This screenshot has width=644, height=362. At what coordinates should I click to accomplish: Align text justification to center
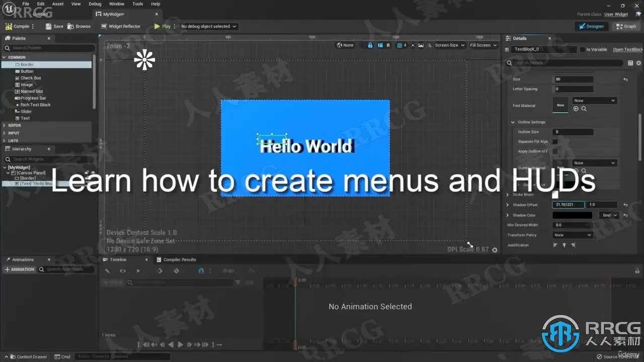564,245
